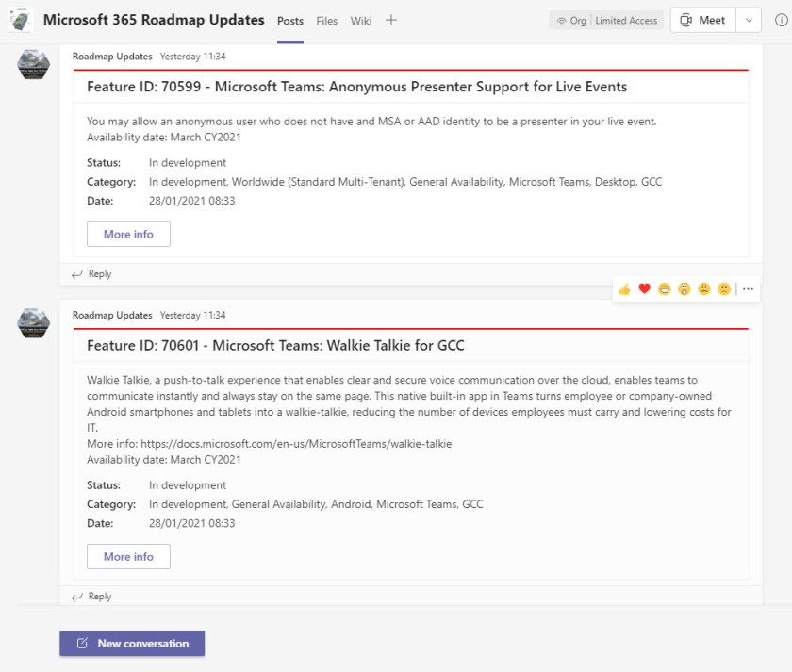Click the Meet camera icon
The image size is (792, 672).
(685, 20)
